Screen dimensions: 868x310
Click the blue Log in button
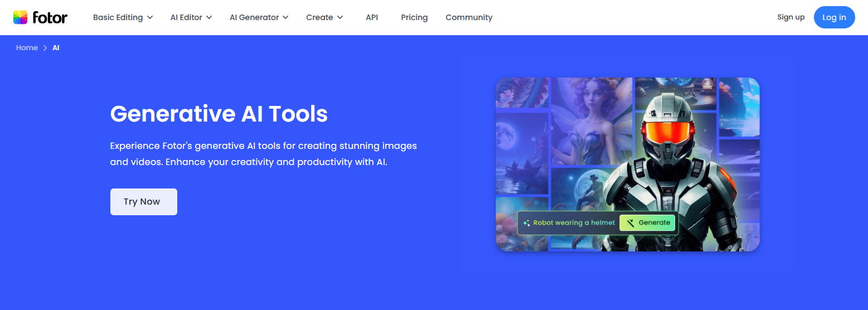(834, 17)
